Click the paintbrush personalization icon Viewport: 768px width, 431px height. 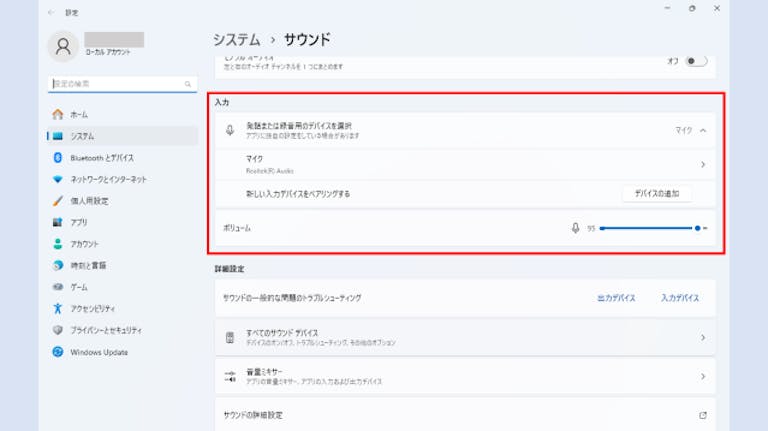tap(58, 201)
